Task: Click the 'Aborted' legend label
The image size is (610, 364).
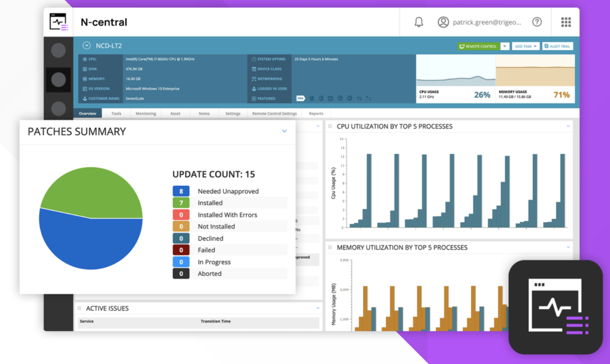Action: (x=210, y=274)
